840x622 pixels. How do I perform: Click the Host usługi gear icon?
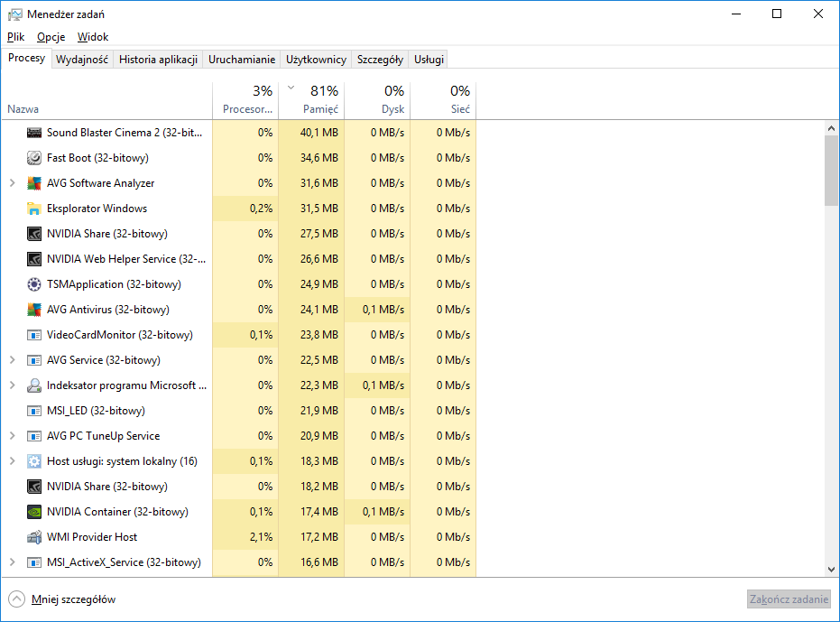pyautogui.click(x=34, y=461)
